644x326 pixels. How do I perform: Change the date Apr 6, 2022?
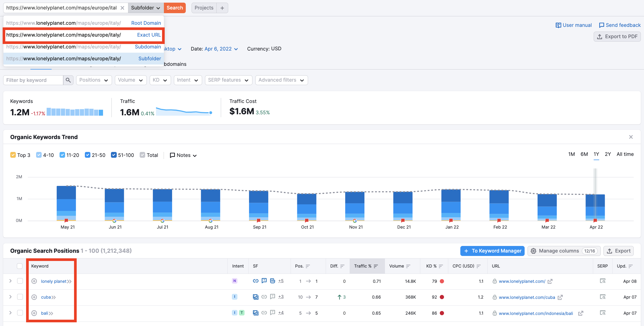(x=221, y=49)
